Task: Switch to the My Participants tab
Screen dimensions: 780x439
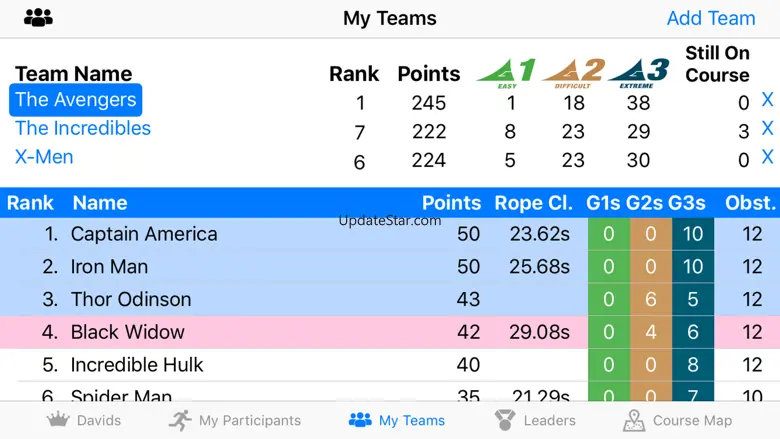Action: 235,420
